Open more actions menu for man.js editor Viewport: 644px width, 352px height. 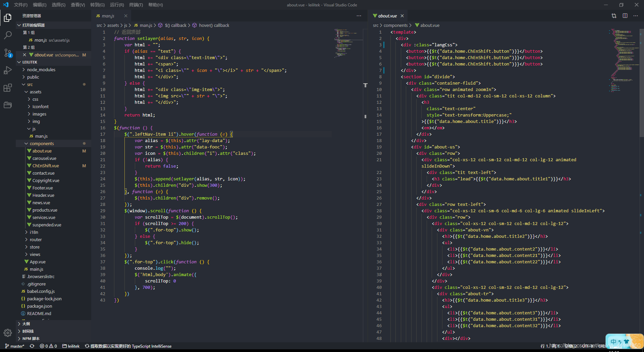point(359,16)
